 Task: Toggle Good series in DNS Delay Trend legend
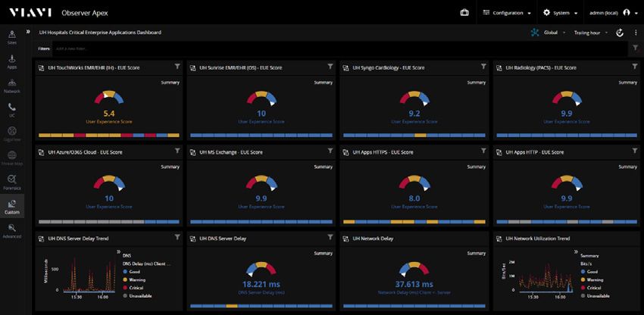point(131,272)
